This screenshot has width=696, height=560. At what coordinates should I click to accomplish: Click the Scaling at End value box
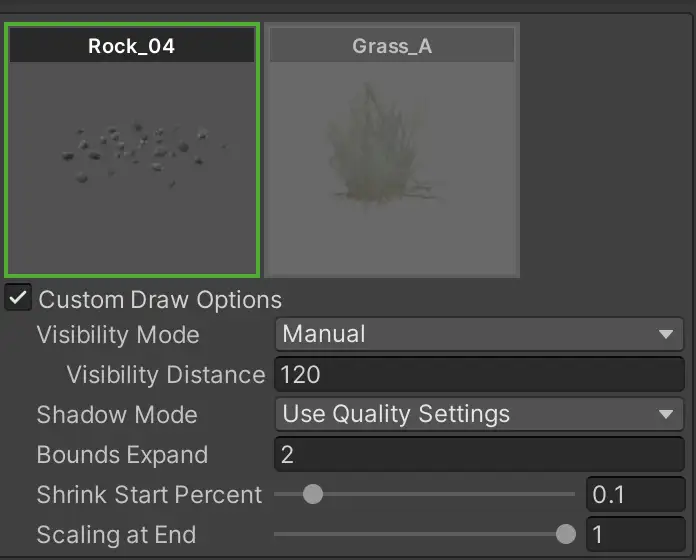634,535
